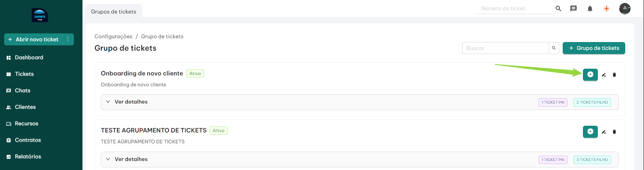The width and height of the screenshot is (644, 170).
Task: Open the three-dot menu beside Abrir novo ticket
Action: 68,39
